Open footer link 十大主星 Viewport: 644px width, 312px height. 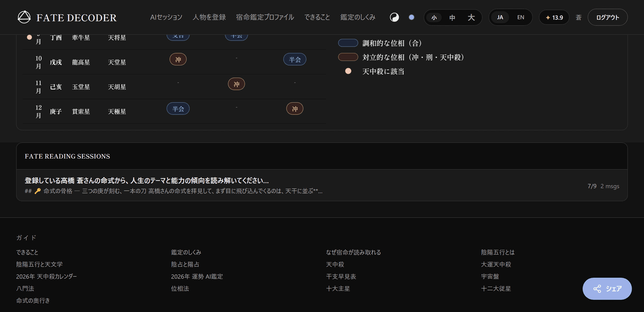[338, 289]
